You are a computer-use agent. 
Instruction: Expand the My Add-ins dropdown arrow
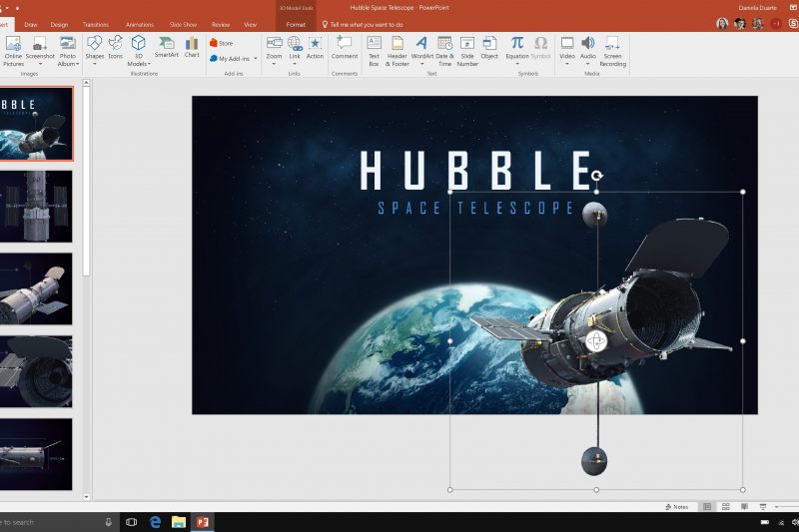click(x=256, y=59)
